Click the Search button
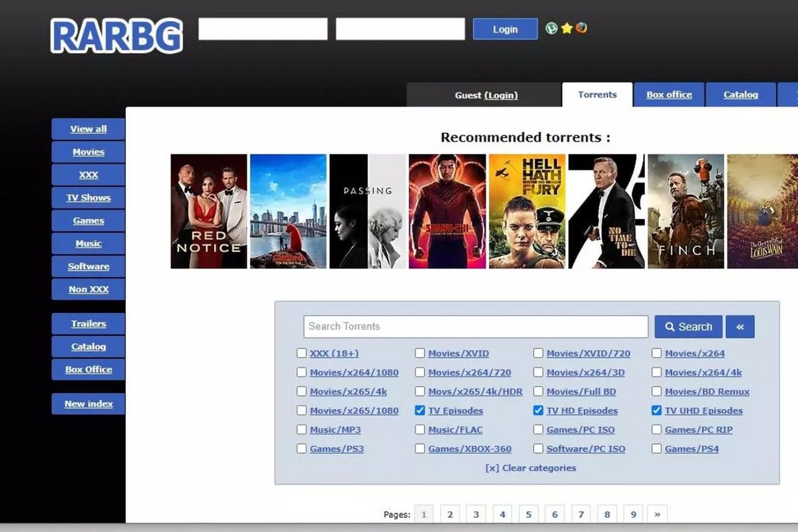 click(689, 327)
